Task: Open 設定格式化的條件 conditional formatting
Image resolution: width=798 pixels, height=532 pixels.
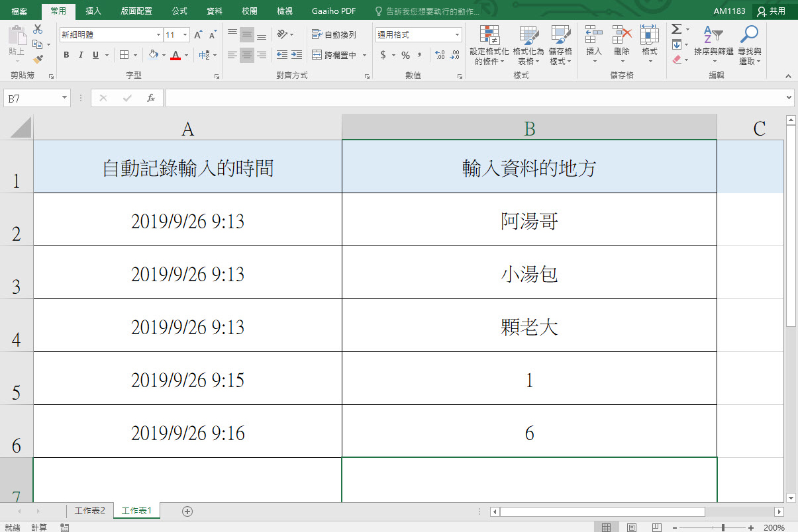Action: click(x=490, y=44)
